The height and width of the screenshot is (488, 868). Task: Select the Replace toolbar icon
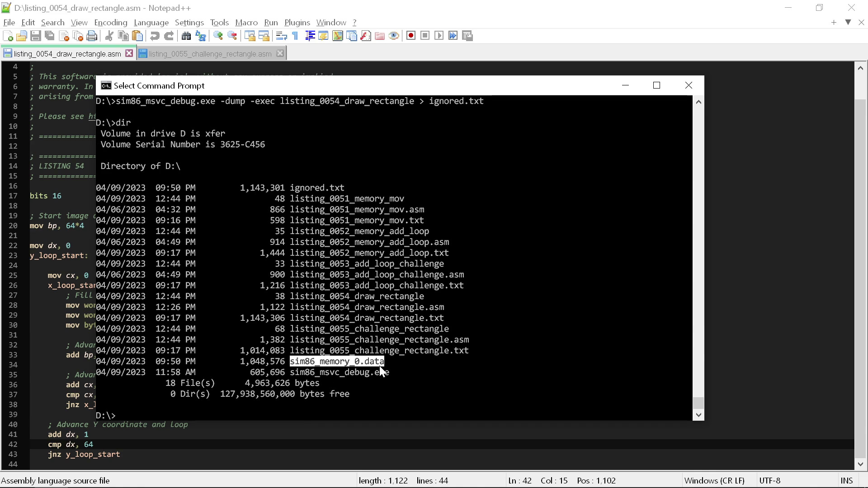[x=200, y=35]
